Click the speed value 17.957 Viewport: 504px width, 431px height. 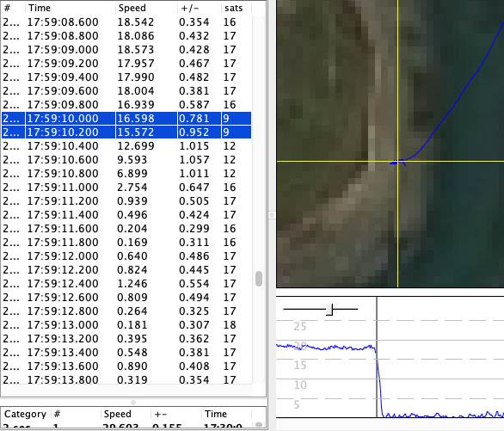click(x=136, y=64)
